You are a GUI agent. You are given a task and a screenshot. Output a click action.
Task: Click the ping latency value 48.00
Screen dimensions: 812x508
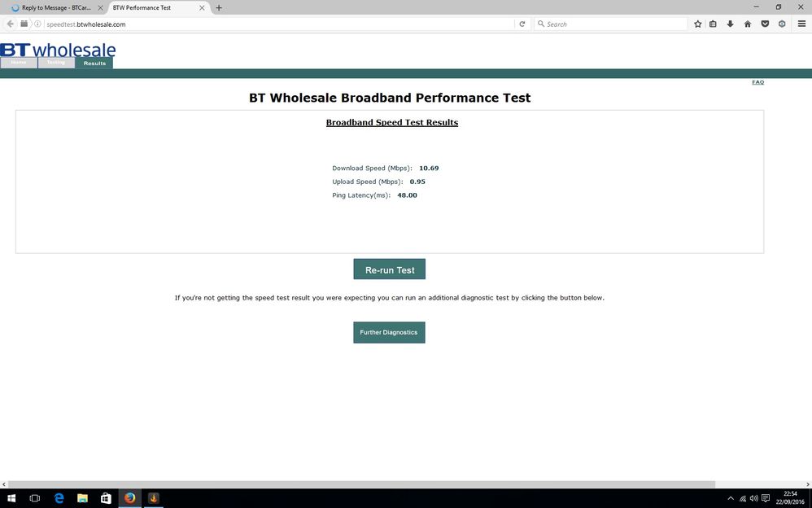407,195
